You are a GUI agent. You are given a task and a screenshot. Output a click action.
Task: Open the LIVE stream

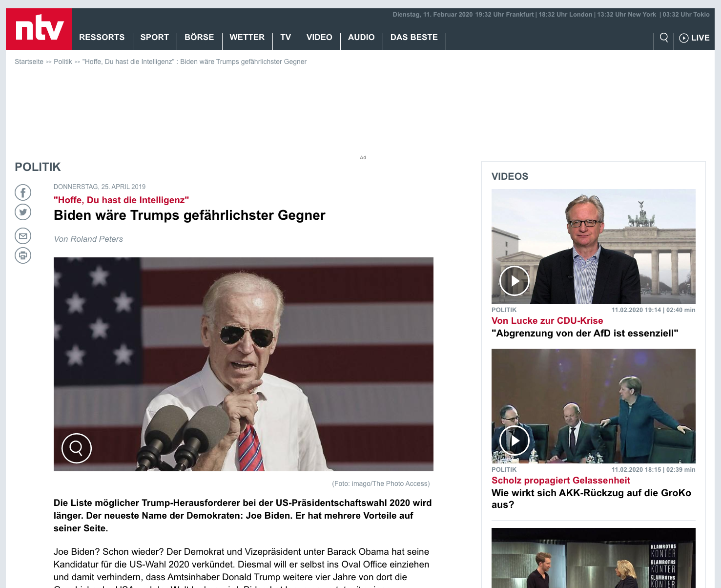694,38
